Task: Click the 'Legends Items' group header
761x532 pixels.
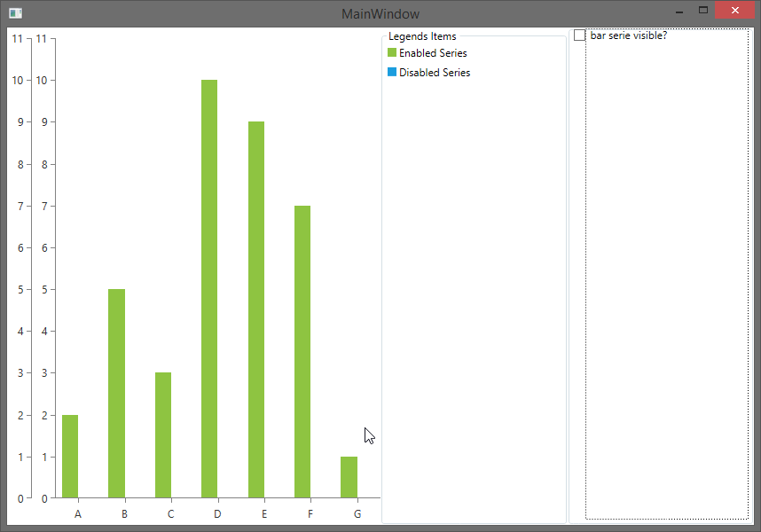Action: (422, 36)
